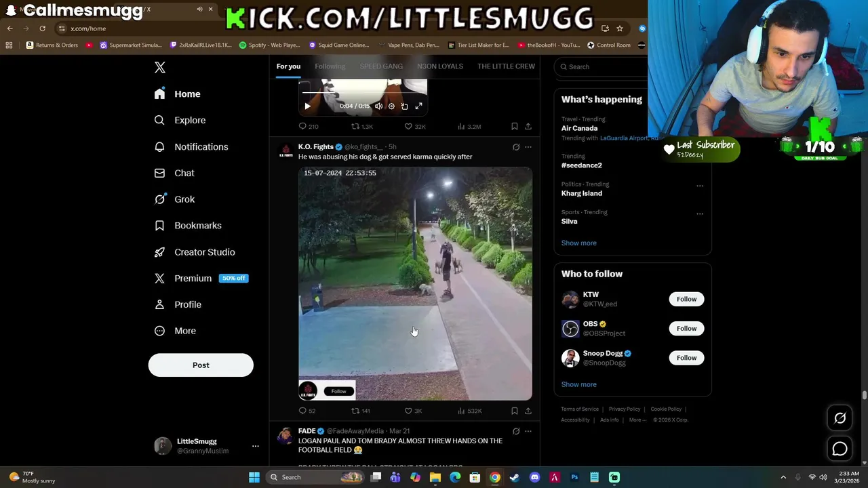Share the K.O. Fights post
Screen dimensions: 868x488
(x=528, y=411)
